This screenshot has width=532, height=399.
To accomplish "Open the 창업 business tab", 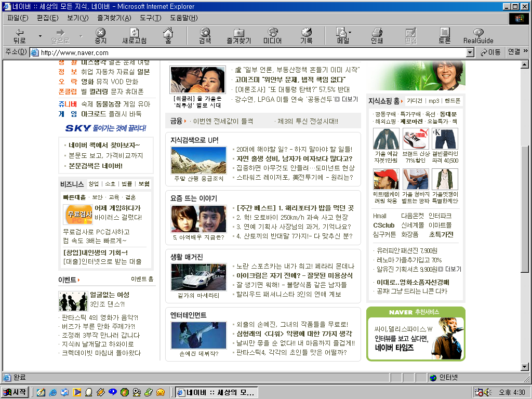I will point(94,183).
